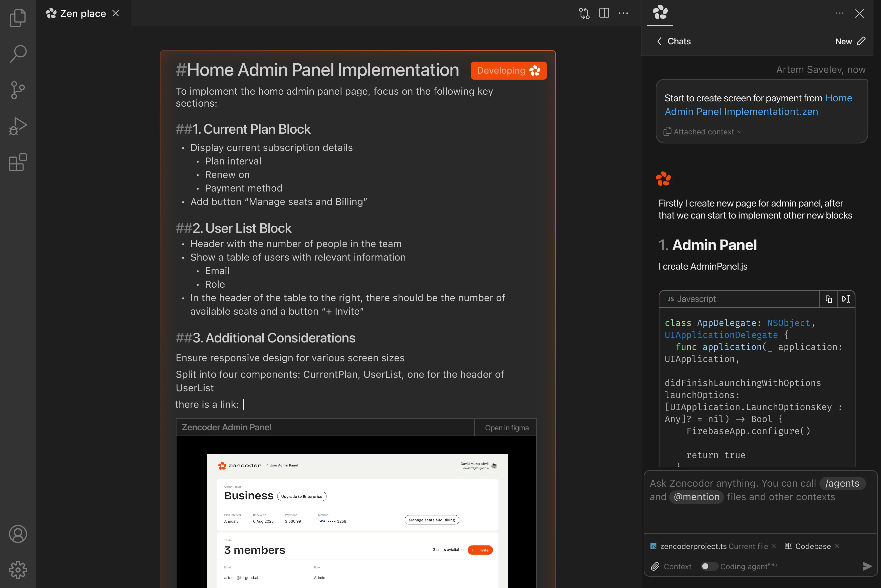Copy the Javascript code block
The image size is (881, 588).
point(828,299)
